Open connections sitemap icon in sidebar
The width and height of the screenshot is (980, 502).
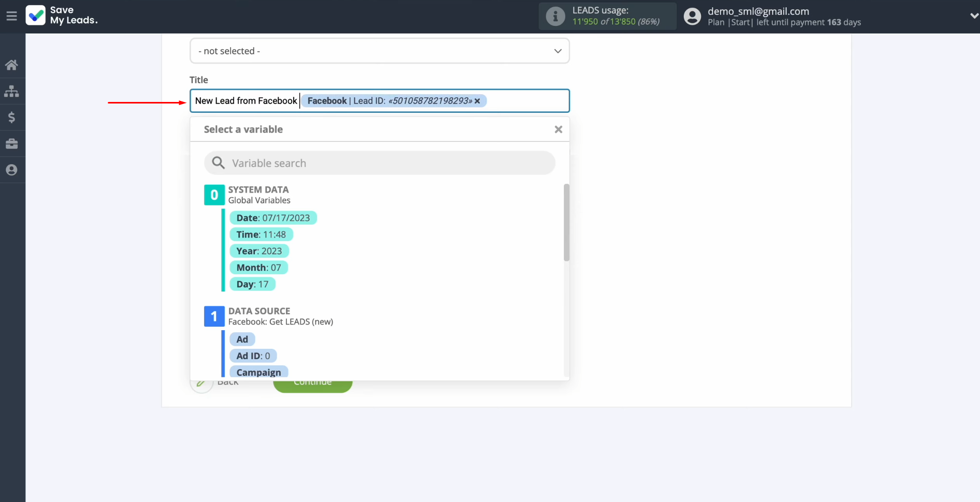pyautogui.click(x=11, y=92)
